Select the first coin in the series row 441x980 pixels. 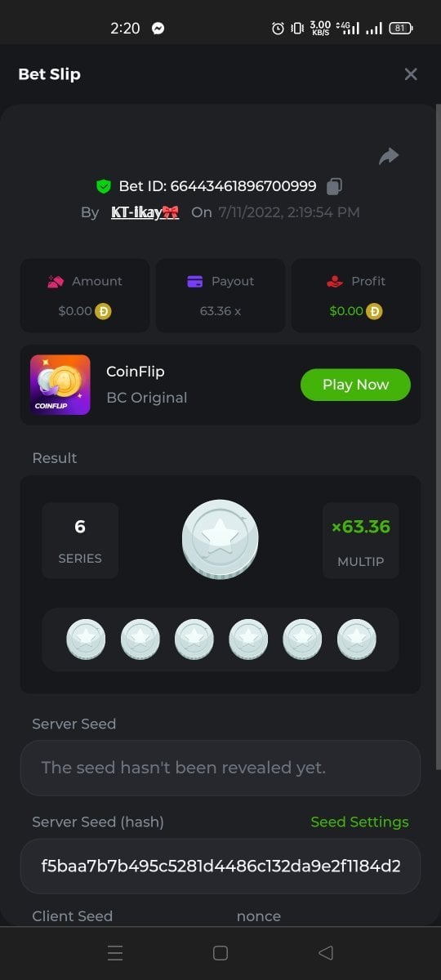click(86, 639)
